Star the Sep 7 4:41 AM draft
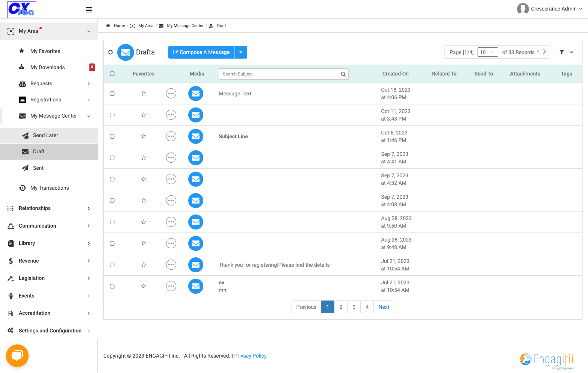The width and height of the screenshot is (588, 373). click(x=144, y=158)
